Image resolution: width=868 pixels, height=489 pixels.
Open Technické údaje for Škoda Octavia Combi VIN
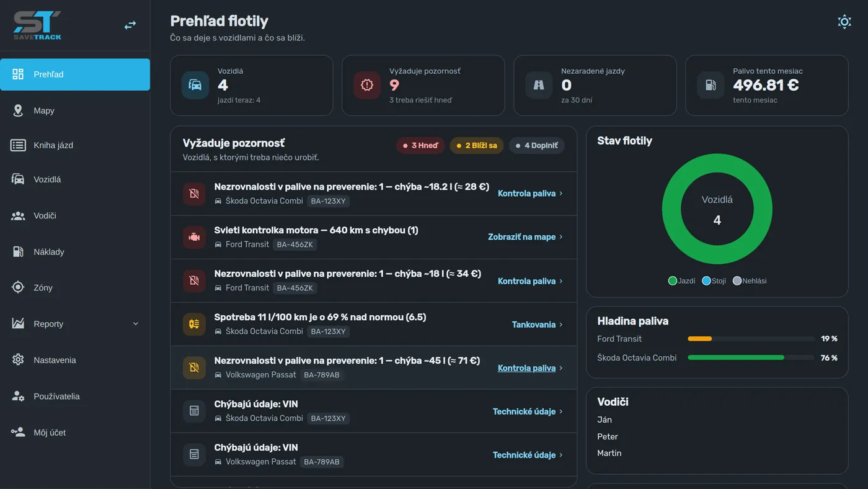point(528,411)
